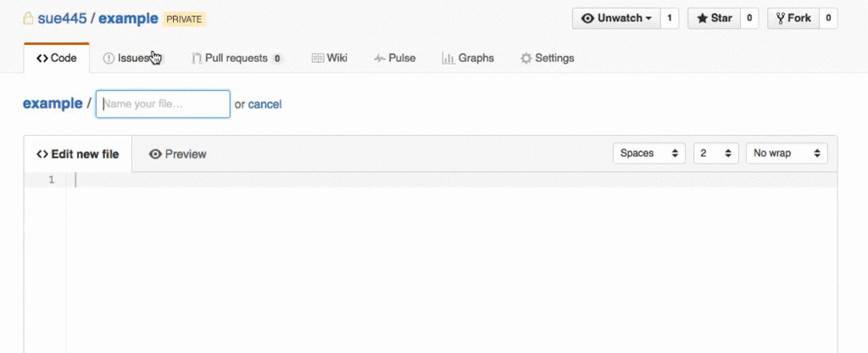Star the repository
Viewport: 868px width, 353px height.
tap(714, 19)
